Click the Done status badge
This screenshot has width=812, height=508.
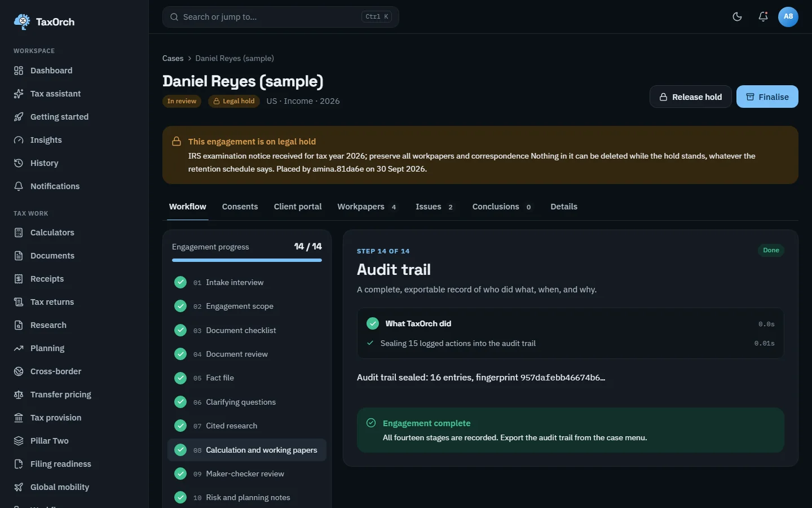coord(771,250)
